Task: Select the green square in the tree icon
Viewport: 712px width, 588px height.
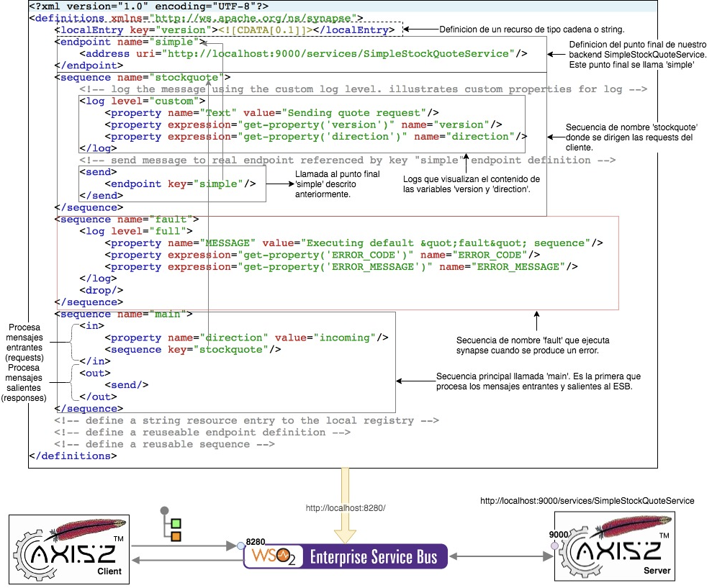Action: 176,523
